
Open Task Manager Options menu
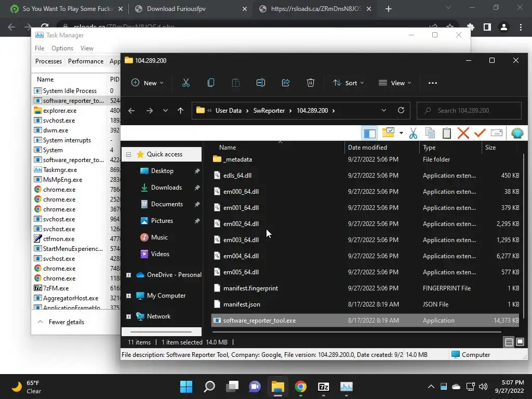[x=62, y=48]
